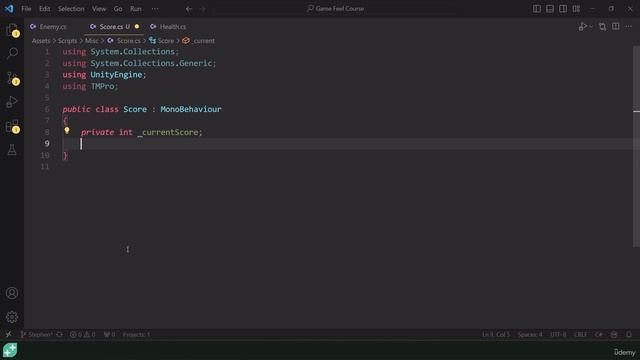The height and width of the screenshot is (360, 640).
Task: Click the unsaved dot on Score.cs tab
Action: 137,27
